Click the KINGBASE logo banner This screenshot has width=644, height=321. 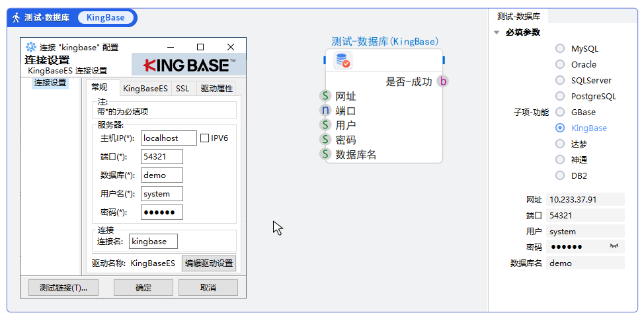click(x=188, y=65)
